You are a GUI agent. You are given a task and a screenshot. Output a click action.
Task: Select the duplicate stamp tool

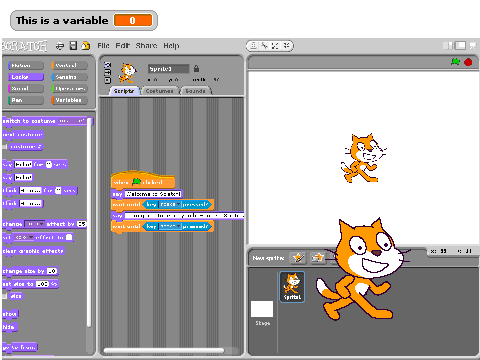(254, 46)
